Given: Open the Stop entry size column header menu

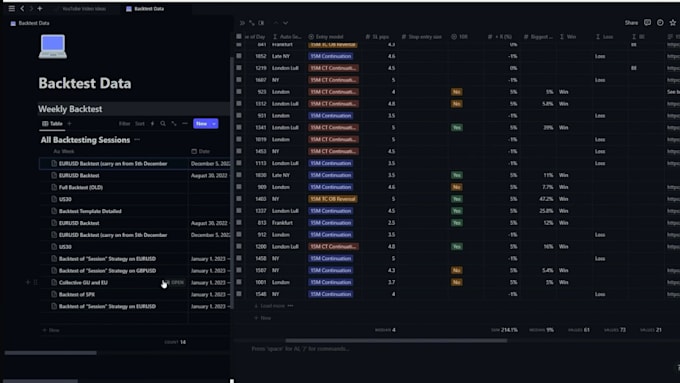Looking at the screenshot, I should tap(422, 37).
